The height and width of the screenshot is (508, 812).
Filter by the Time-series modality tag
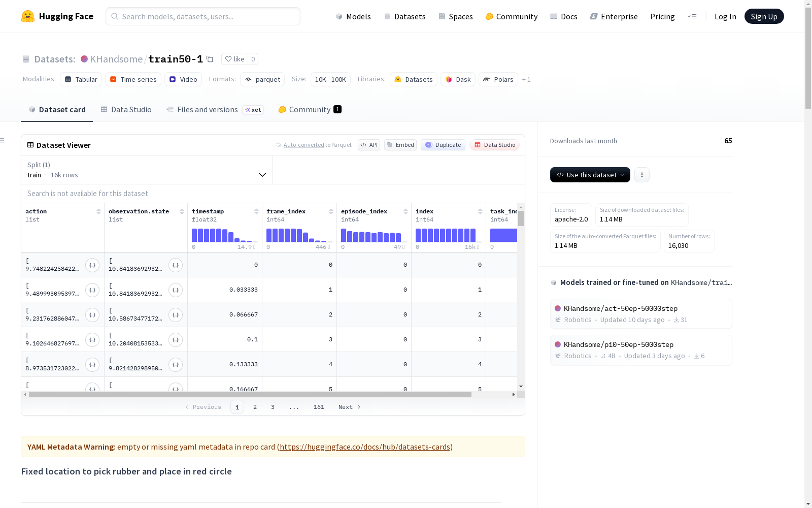tap(133, 79)
